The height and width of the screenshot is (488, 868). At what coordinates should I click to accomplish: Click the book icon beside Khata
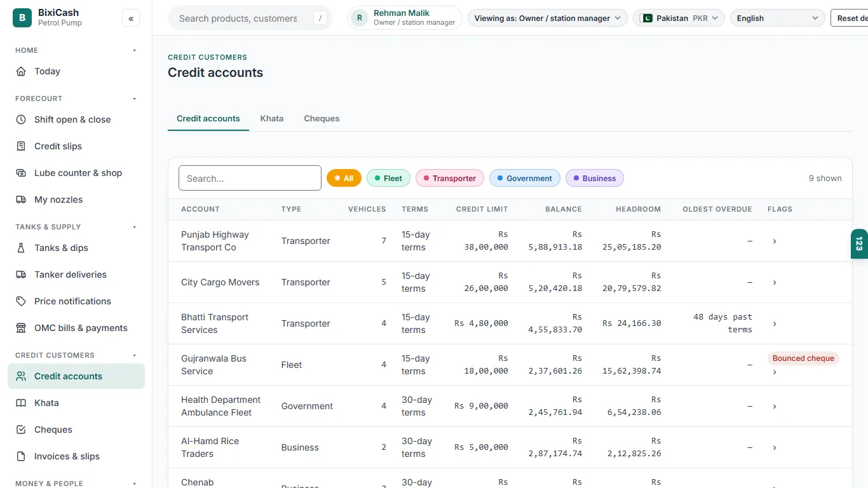point(21,403)
